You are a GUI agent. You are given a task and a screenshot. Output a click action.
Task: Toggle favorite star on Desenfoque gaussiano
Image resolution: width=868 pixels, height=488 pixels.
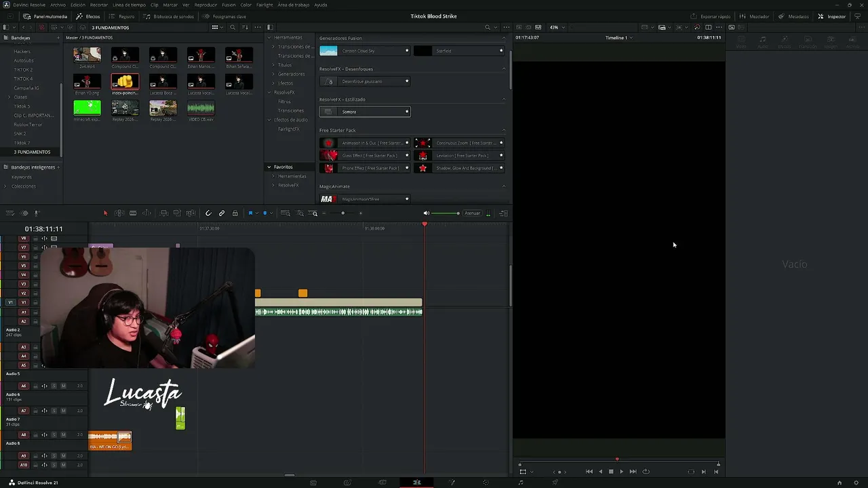(407, 81)
